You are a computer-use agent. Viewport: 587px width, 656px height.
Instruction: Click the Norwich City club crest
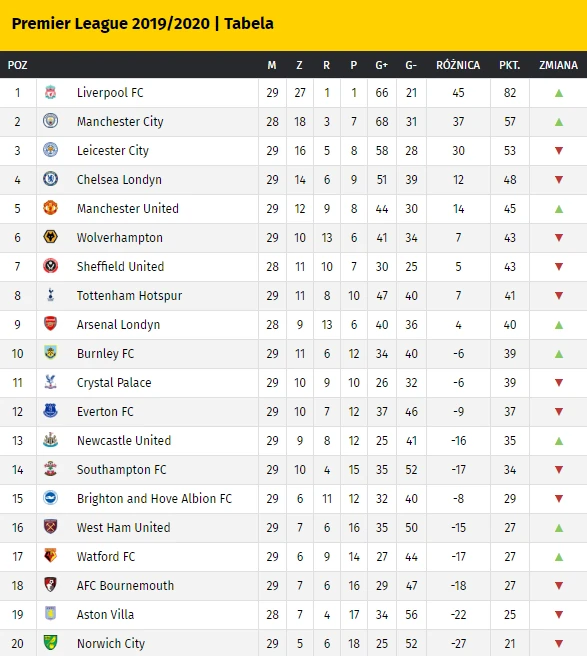point(51,643)
